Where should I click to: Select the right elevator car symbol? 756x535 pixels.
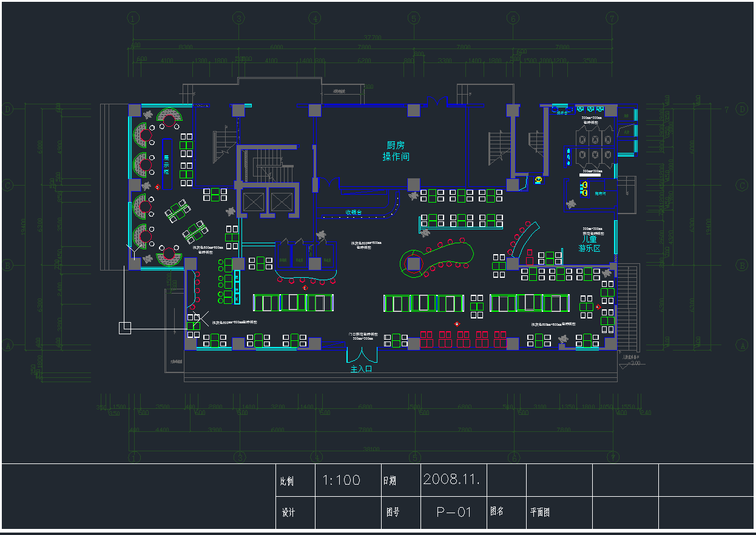point(281,201)
